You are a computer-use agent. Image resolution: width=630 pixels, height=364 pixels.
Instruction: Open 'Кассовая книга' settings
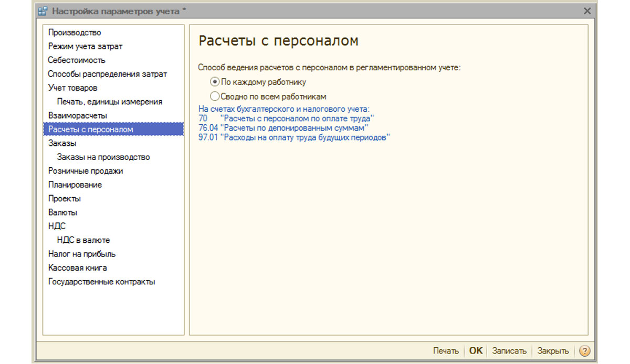[x=78, y=268]
